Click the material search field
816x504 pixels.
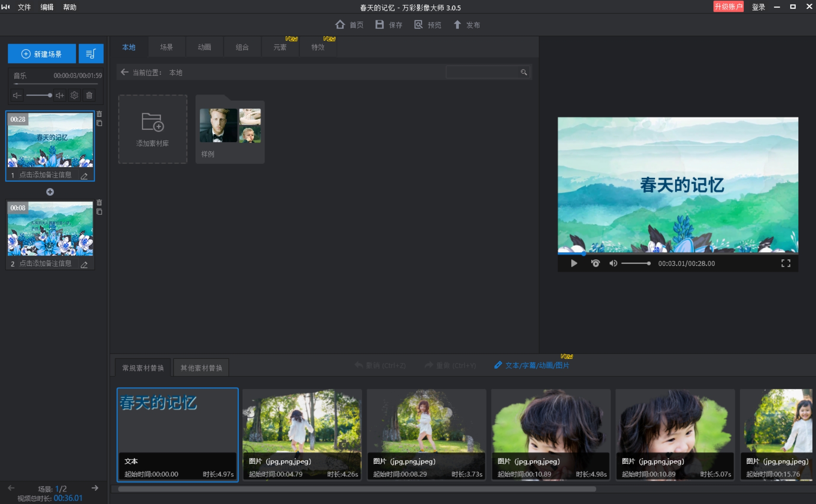[482, 72]
